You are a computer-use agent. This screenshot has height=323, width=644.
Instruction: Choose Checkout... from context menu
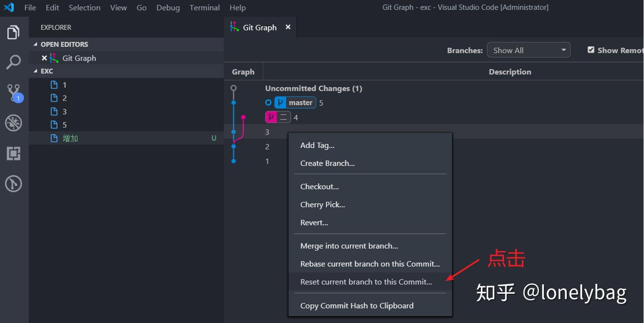click(370, 187)
